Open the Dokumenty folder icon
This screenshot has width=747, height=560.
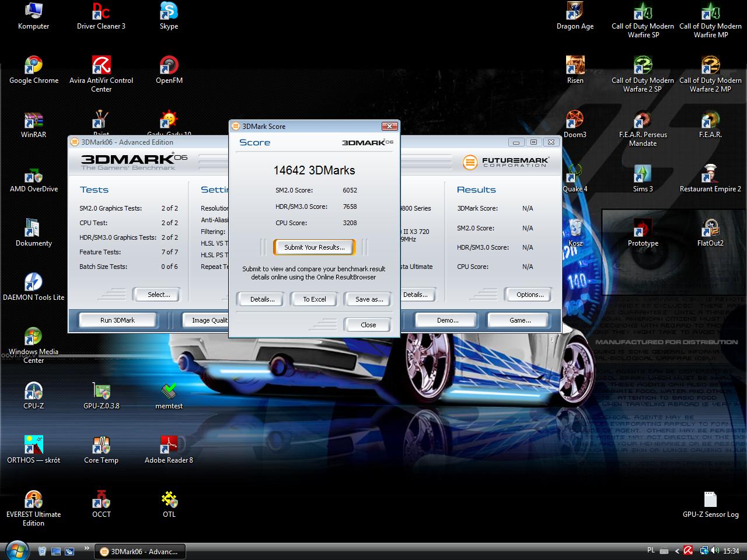(x=33, y=233)
